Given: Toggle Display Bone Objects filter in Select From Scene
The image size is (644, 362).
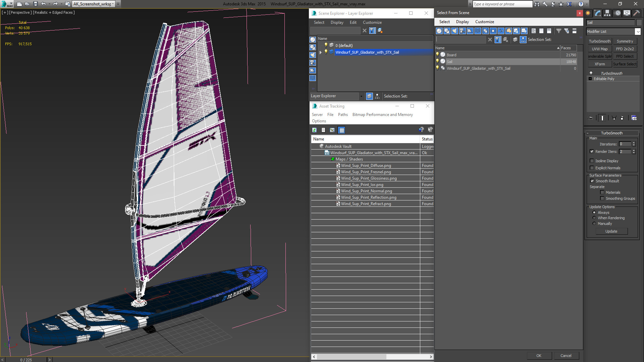Looking at the screenshot, I should (501, 31).
